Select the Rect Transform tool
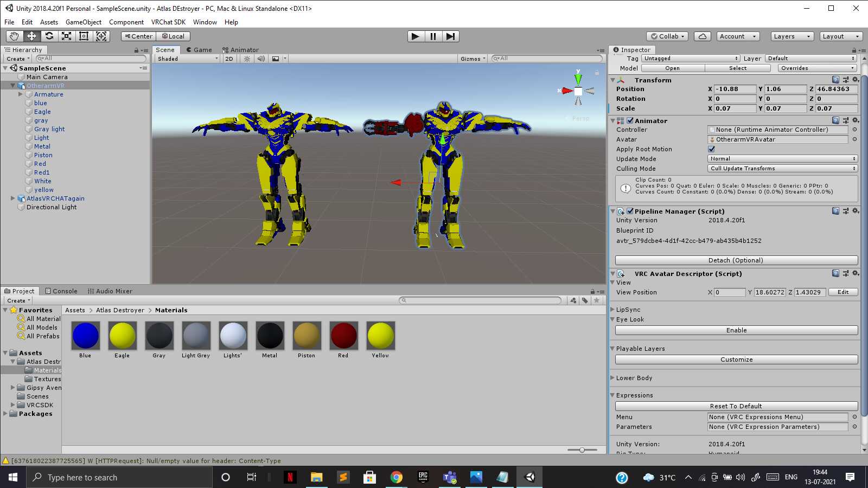The image size is (868, 488). [x=84, y=36]
